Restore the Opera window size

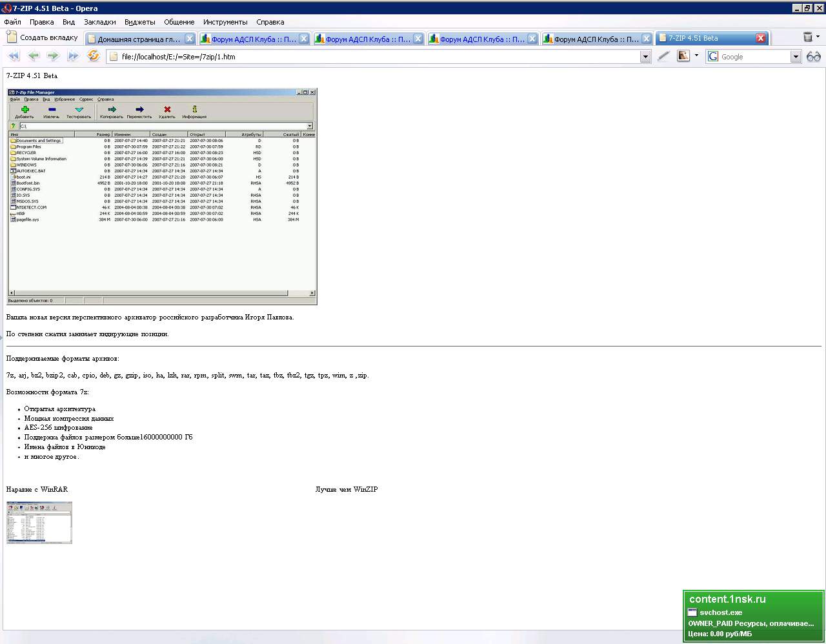click(807, 8)
